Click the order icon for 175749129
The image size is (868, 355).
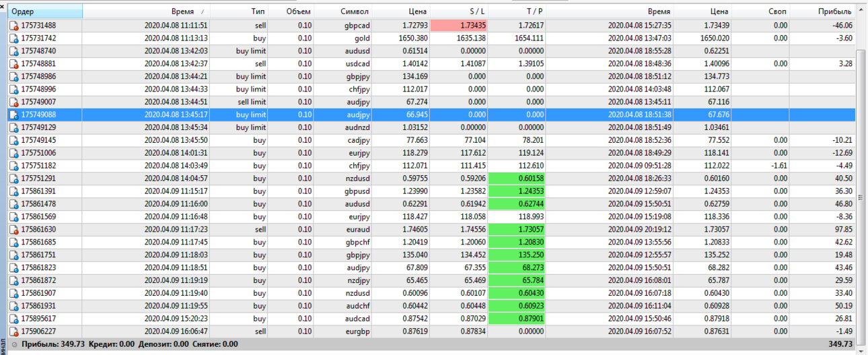point(14,127)
